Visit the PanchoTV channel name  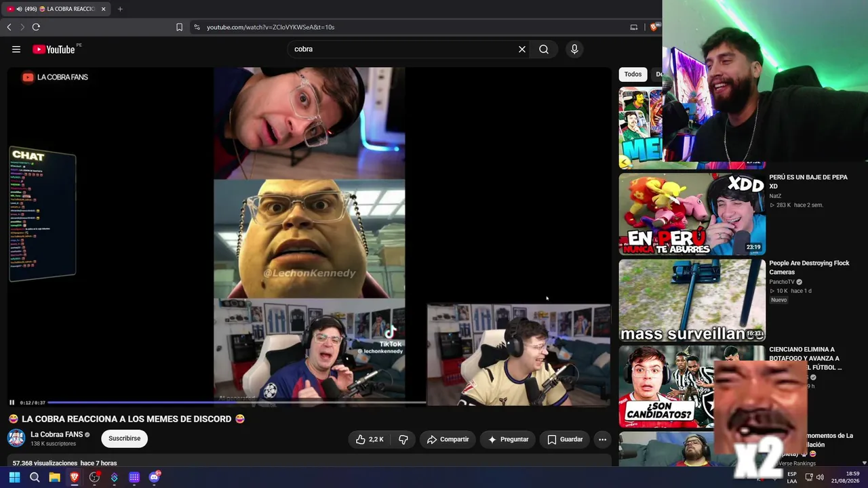pyautogui.click(x=782, y=282)
